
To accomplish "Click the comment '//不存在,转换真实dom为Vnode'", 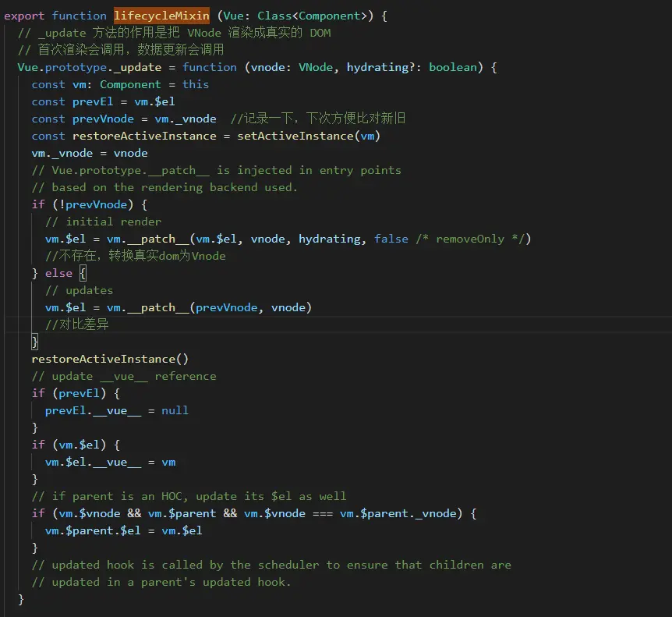I will pyautogui.click(x=136, y=256).
